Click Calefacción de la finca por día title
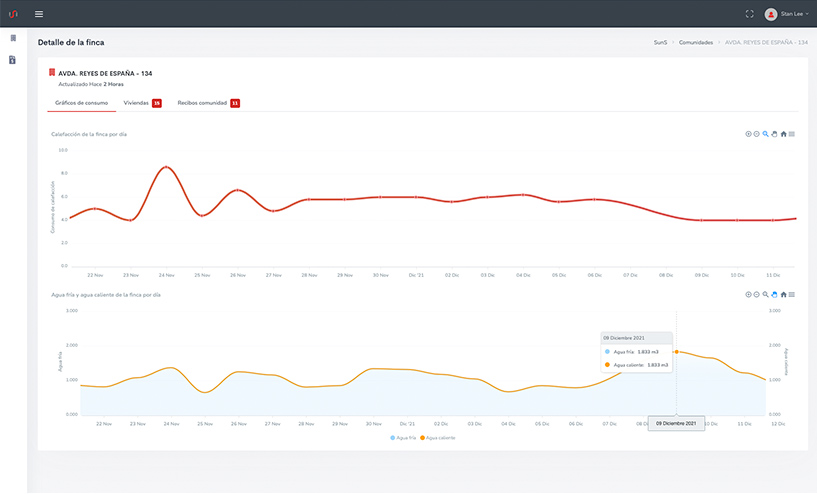This screenshot has width=817, height=494. pos(89,134)
